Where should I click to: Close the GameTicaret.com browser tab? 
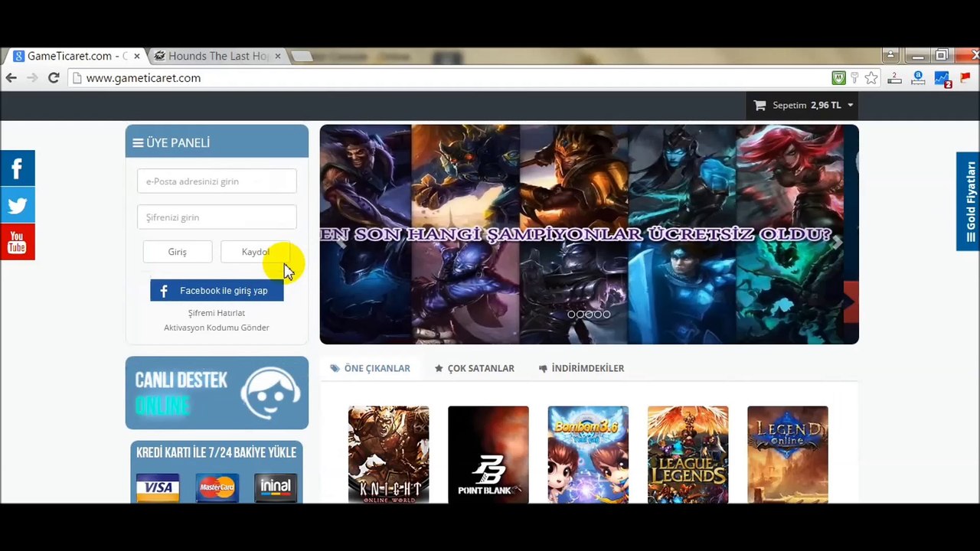(x=137, y=56)
